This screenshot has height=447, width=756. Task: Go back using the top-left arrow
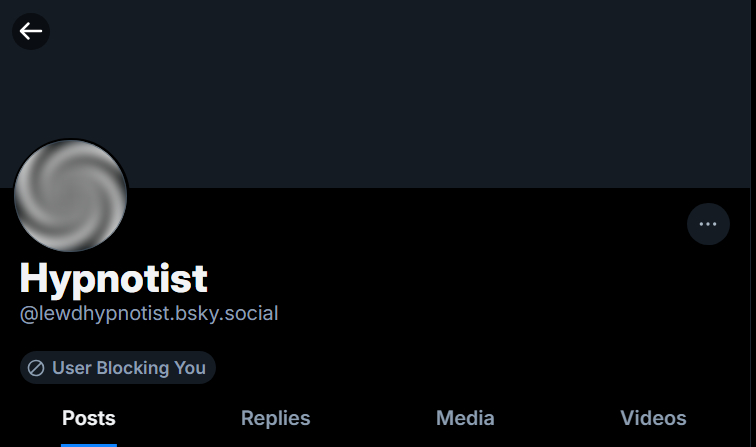[x=31, y=31]
